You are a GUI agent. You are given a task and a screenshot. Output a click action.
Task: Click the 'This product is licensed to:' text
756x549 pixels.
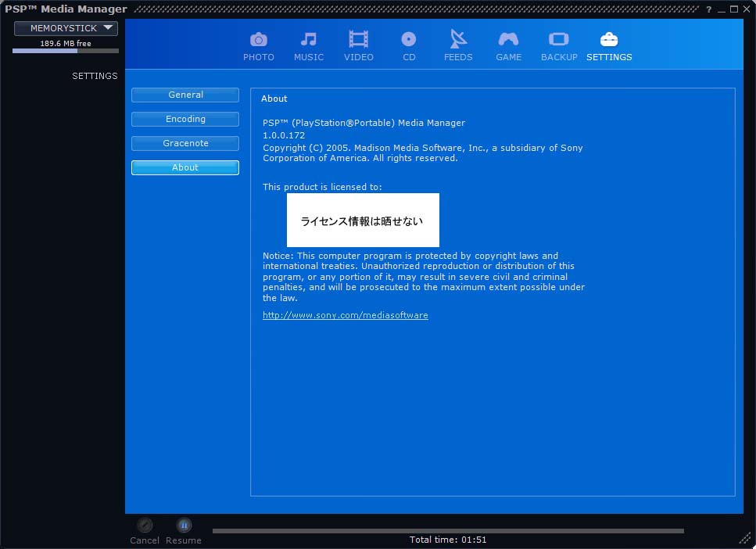[x=322, y=187]
